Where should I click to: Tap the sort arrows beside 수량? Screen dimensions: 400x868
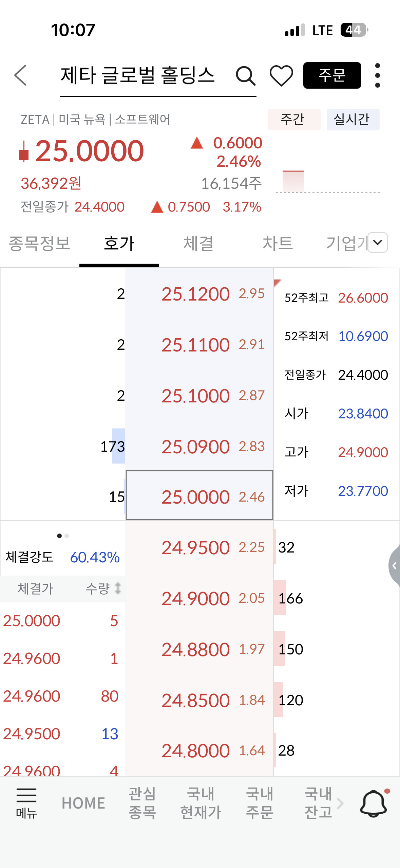118,588
